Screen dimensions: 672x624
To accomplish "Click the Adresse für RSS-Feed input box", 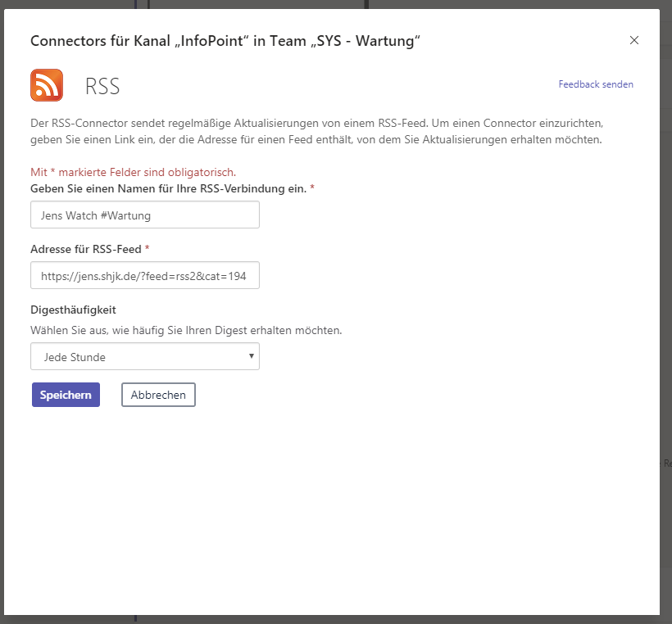I will 145,276.
